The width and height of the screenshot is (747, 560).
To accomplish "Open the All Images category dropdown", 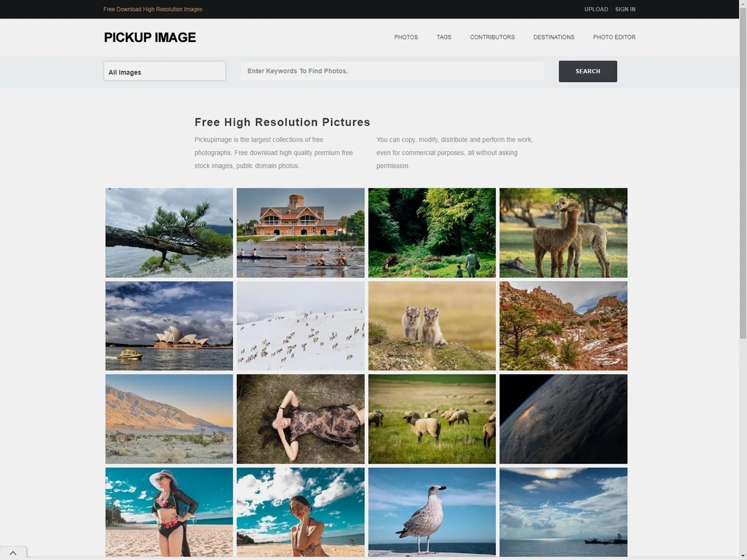I will 164,71.
